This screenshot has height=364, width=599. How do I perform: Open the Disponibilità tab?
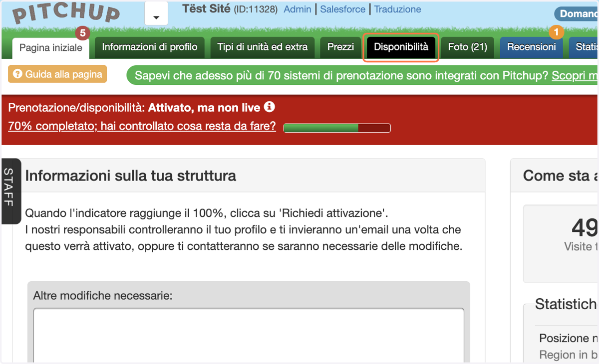(x=401, y=47)
